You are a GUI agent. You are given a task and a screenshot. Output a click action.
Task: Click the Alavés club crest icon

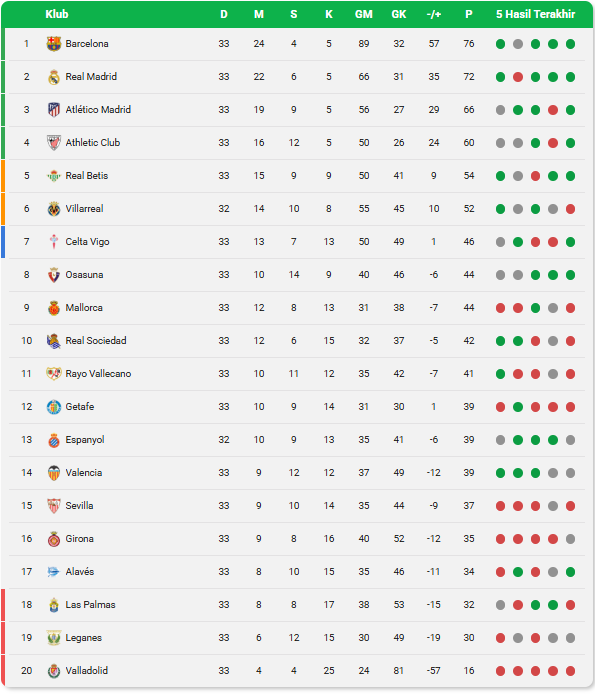click(x=54, y=572)
